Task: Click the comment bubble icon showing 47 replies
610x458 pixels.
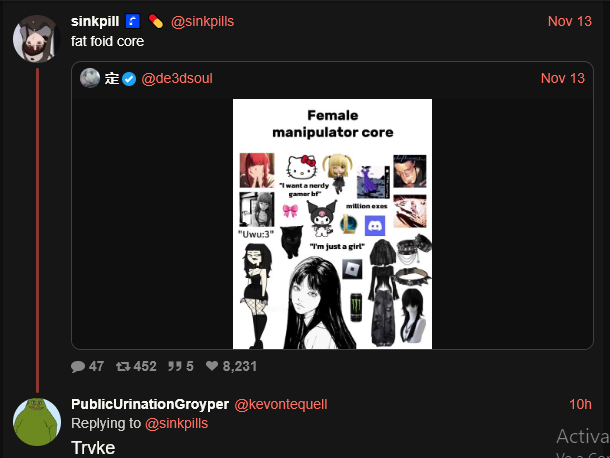Action: pos(78,367)
